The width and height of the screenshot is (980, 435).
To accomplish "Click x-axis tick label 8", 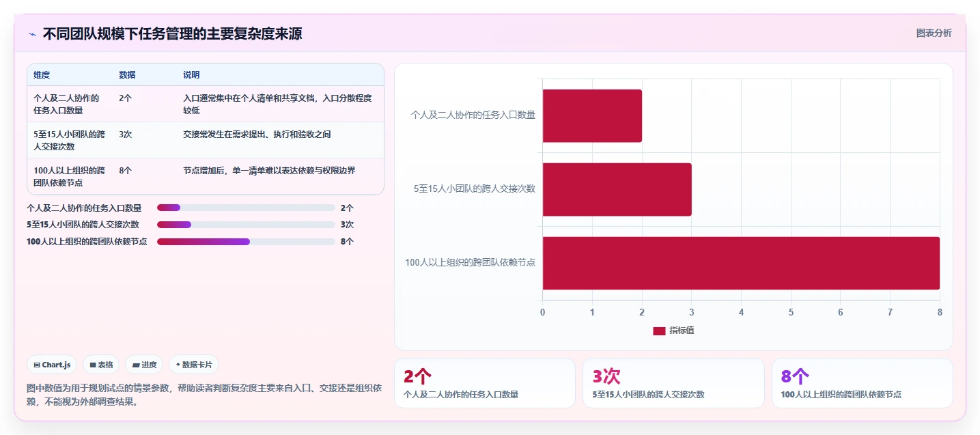I will coord(940,312).
